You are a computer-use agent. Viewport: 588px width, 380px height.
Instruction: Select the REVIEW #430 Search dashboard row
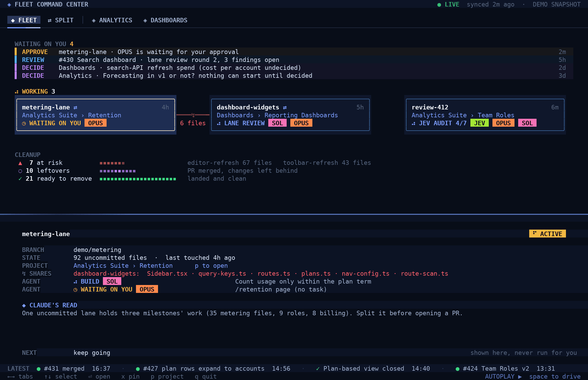click(x=294, y=60)
